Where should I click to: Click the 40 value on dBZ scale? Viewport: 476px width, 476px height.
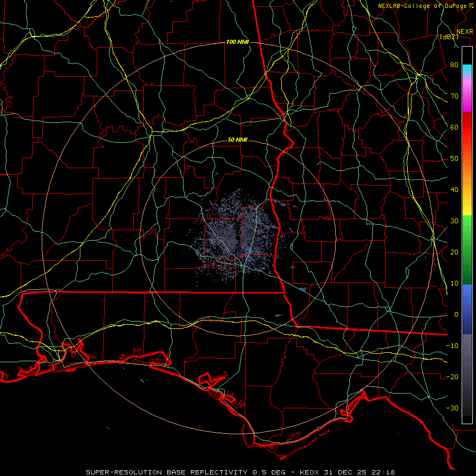pyautogui.click(x=454, y=190)
